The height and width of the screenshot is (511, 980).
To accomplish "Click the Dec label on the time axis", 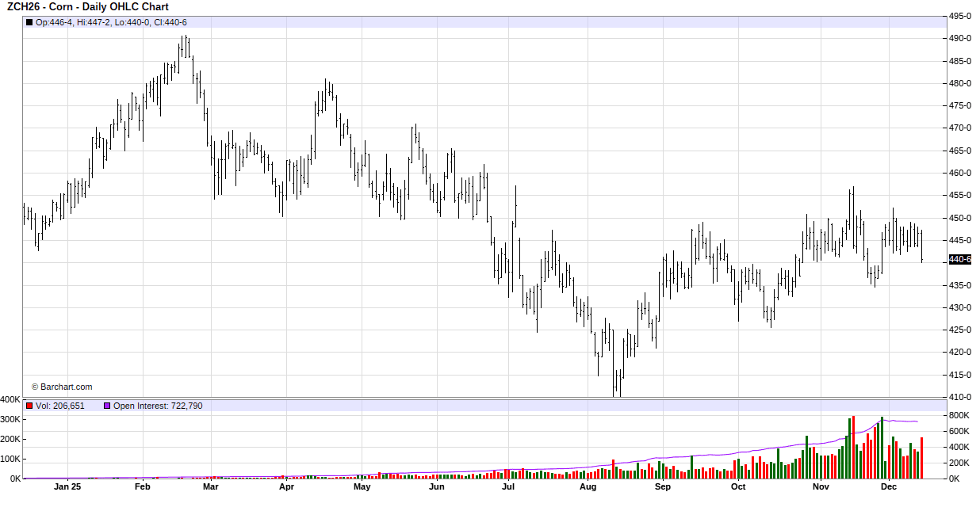I will 889,487.
